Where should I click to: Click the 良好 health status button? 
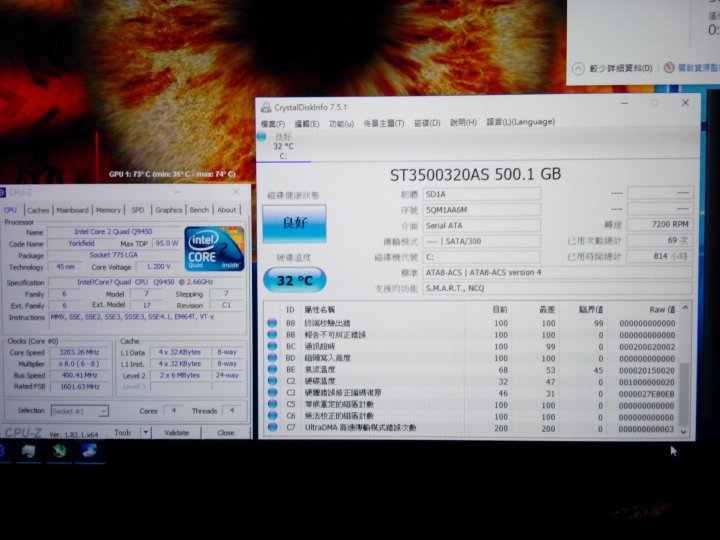point(294,223)
